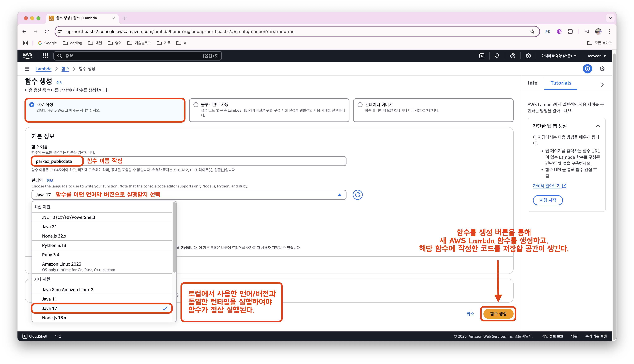Open the 아시아 태평양 (서울) region dropdown

pyautogui.click(x=558, y=56)
